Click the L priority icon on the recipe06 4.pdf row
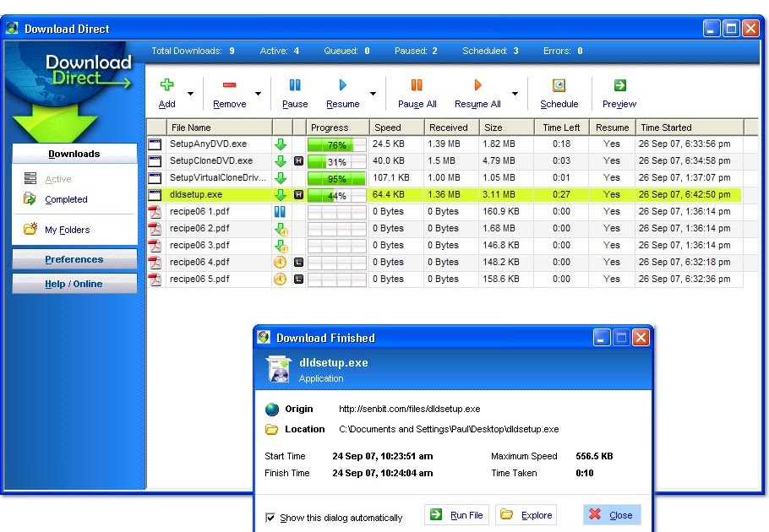The height and width of the screenshot is (532, 769). [x=298, y=263]
